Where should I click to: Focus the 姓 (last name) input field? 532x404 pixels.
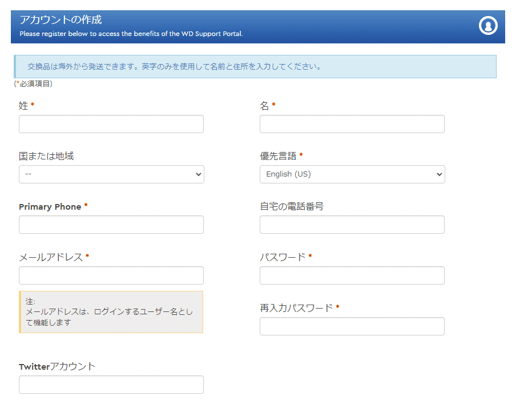pyautogui.click(x=111, y=124)
